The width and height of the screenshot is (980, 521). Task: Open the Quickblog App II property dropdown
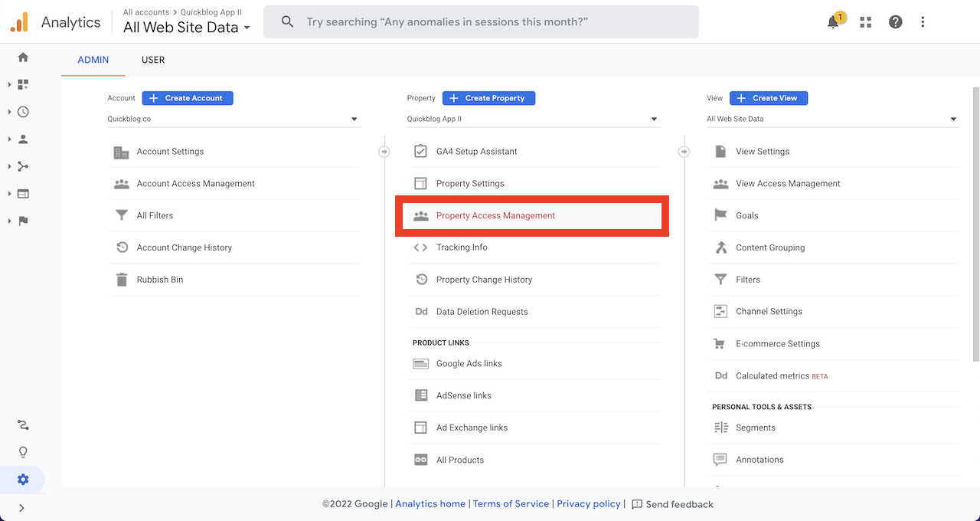tap(533, 119)
